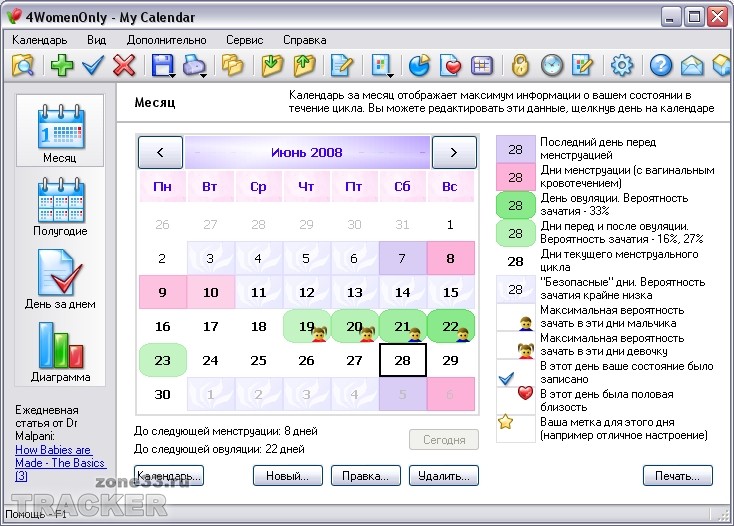This screenshot has height=526, width=734.
Task: Click the colored squares palette icon
Action: (x=381, y=65)
